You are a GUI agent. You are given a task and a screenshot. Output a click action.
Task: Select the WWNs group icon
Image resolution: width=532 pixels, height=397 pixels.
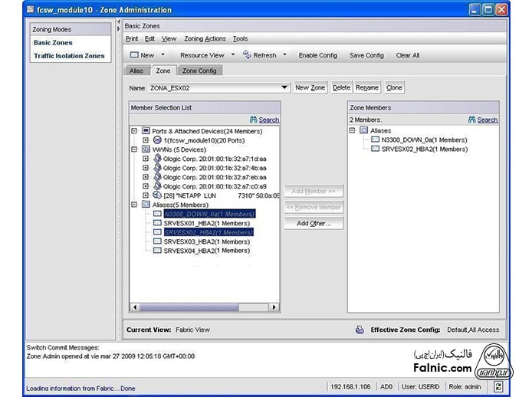click(146, 149)
